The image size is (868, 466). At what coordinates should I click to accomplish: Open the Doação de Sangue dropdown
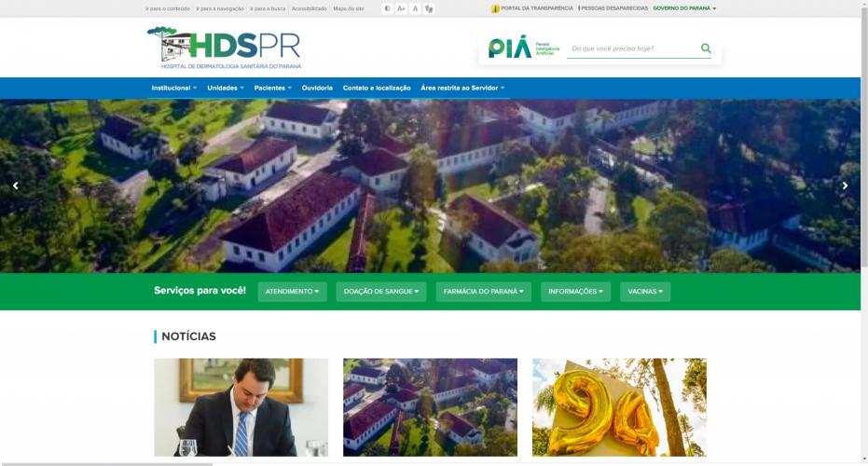coord(381,292)
